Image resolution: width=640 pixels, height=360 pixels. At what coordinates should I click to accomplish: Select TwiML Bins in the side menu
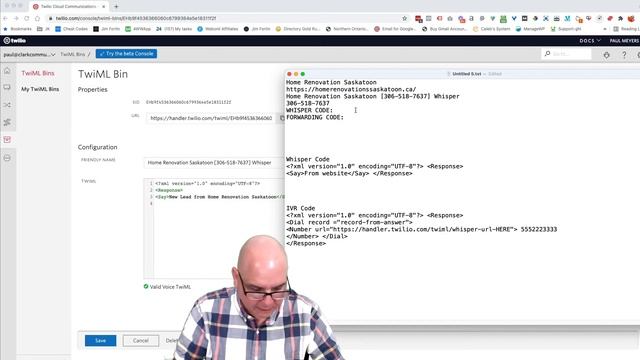point(38,73)
